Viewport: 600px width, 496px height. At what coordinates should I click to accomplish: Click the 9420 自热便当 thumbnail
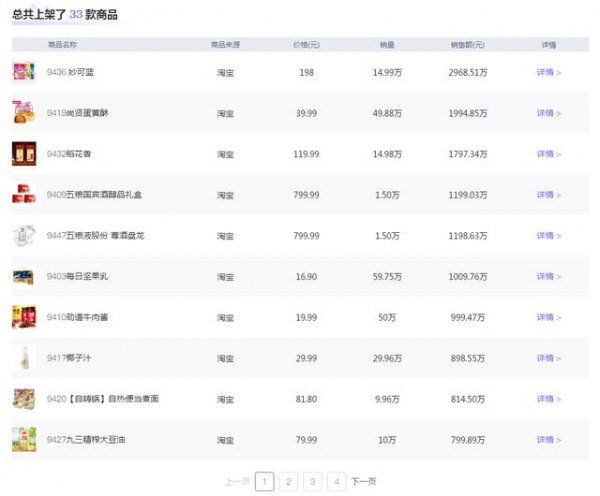[24, 399]
